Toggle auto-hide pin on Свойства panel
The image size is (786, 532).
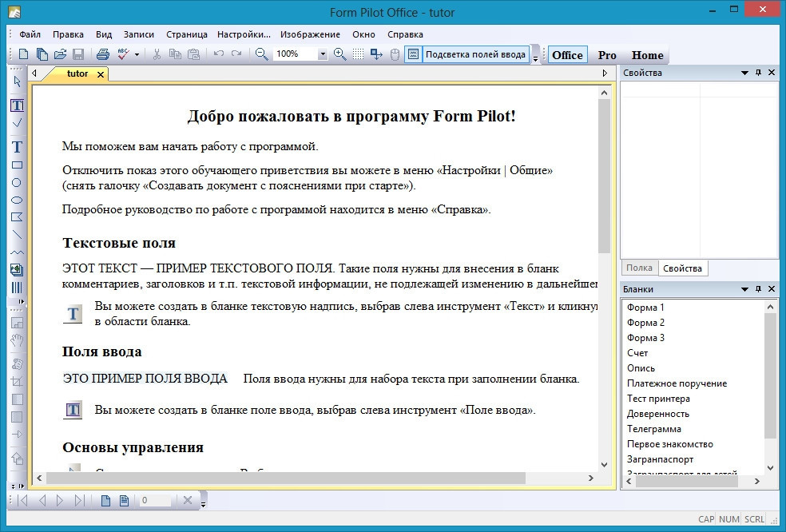click(x=759, y=73)
